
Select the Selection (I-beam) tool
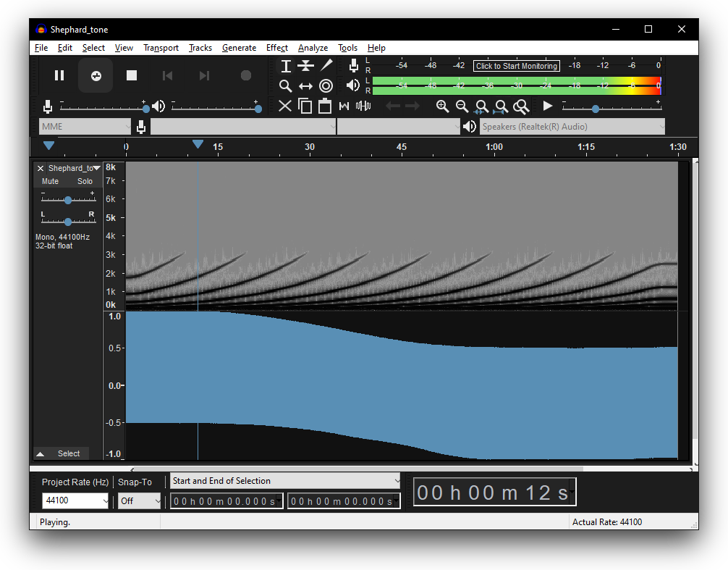pos(286,66)
